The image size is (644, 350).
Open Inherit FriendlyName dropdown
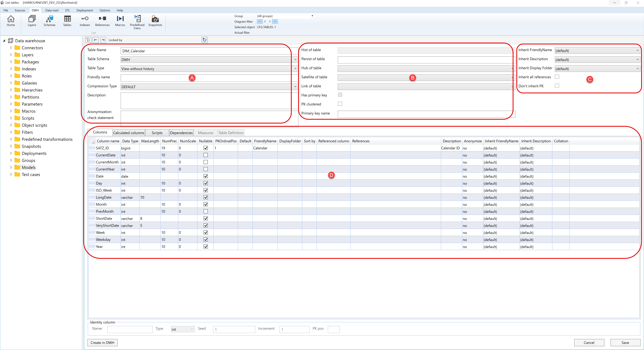tap(597, 50)
